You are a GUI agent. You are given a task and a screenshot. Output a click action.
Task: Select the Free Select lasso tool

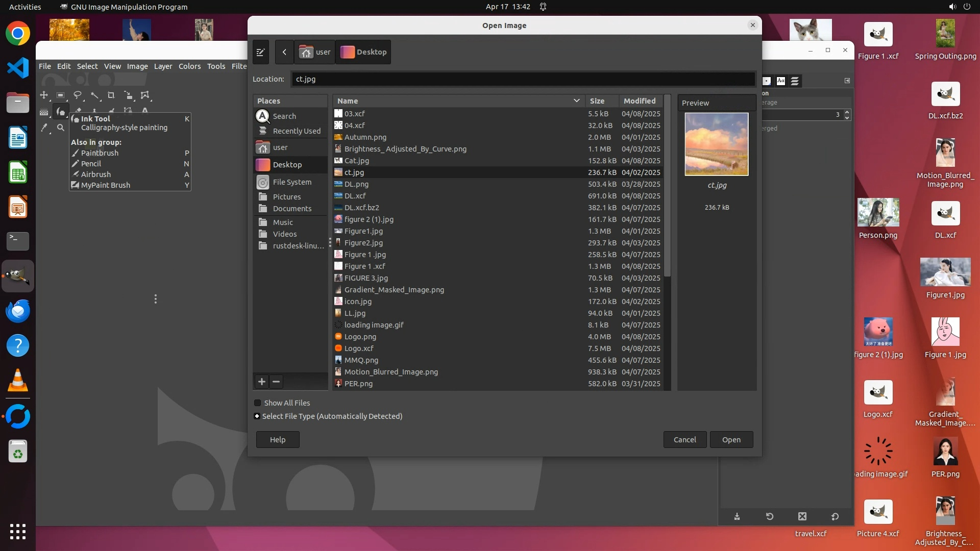pyautogui.click(x=78, y=95)
